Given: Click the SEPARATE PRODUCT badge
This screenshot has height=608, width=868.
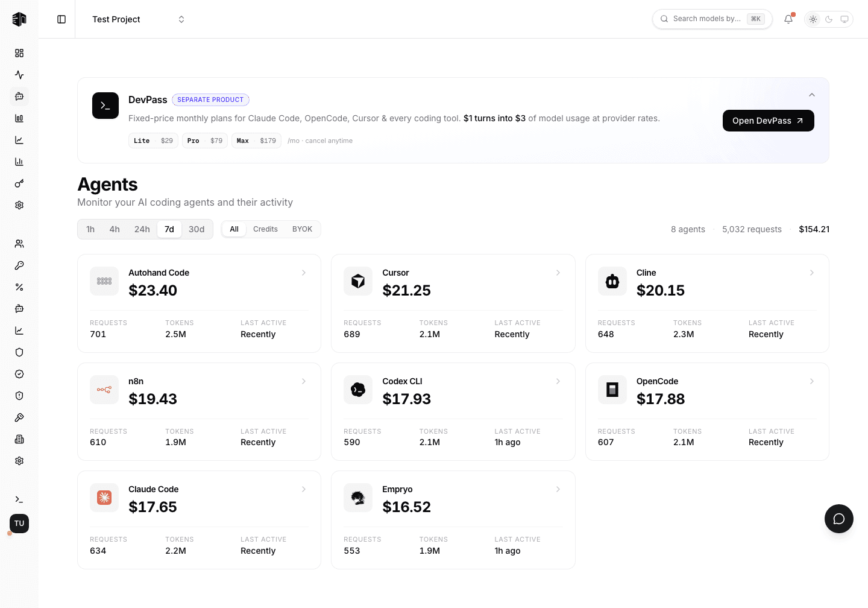Looking at the screenshot, I should [210, 100].
